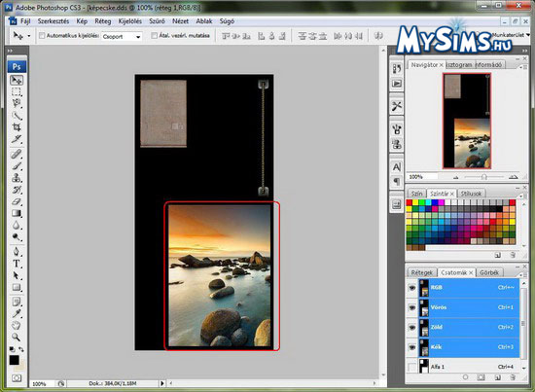Screen dimensions: 535x392
Task: Switch to the Görbék tab
Action: click(x=489, y=272)
